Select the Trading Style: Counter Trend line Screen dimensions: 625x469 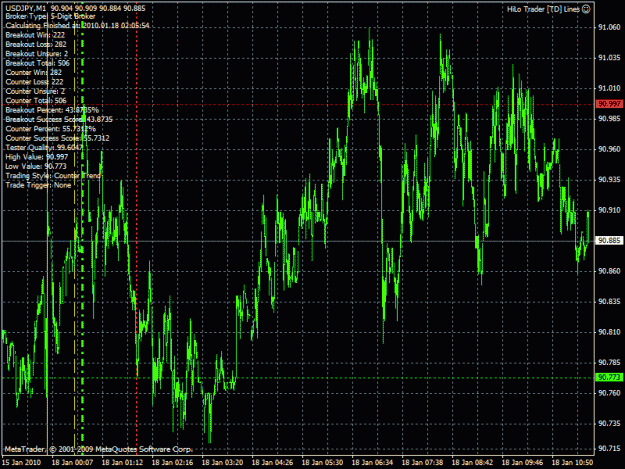coord(53,176)
